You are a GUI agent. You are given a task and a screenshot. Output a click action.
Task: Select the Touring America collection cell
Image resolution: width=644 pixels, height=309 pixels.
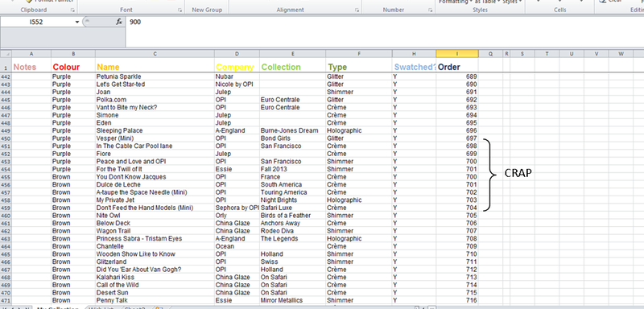(293, 192)
